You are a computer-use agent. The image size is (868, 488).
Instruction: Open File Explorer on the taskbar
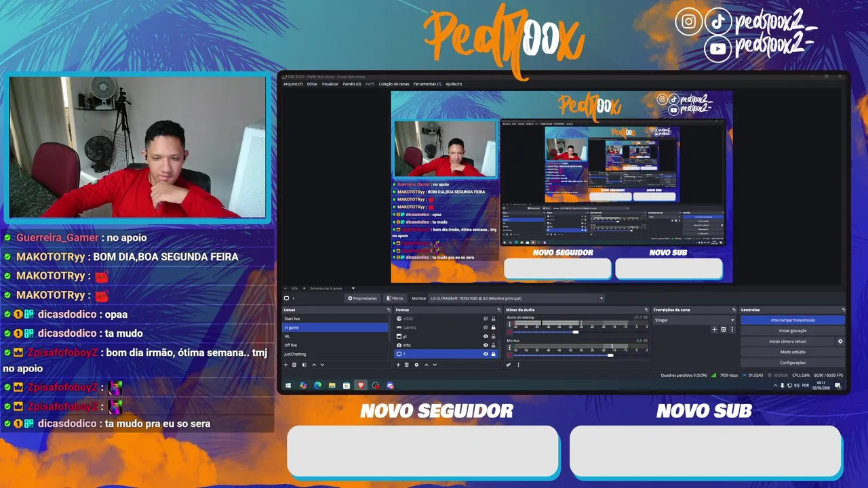(x=332, y=386)
